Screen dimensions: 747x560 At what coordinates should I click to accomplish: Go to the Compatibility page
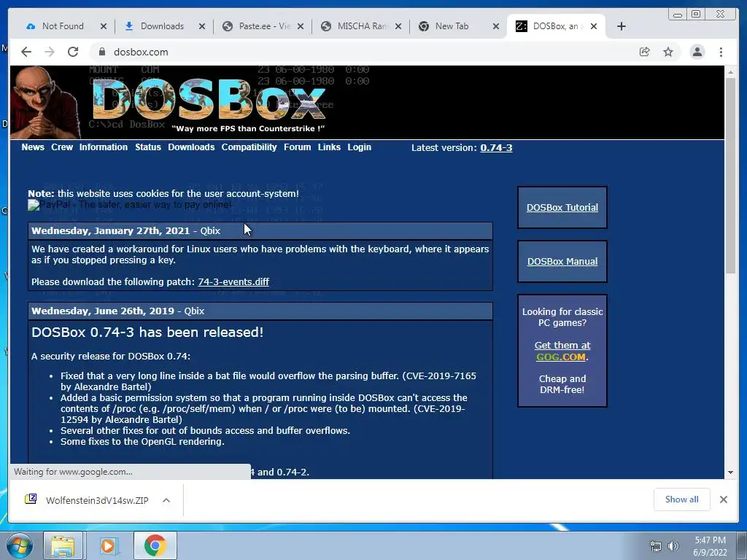pos(249,147)
